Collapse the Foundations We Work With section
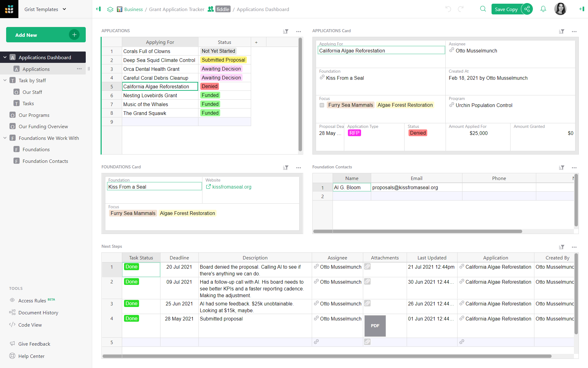The image size is (588, 368). 5,138
